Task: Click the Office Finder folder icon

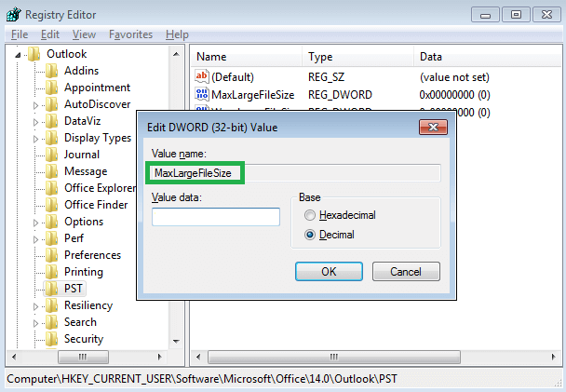Action: tap(51, 205)
